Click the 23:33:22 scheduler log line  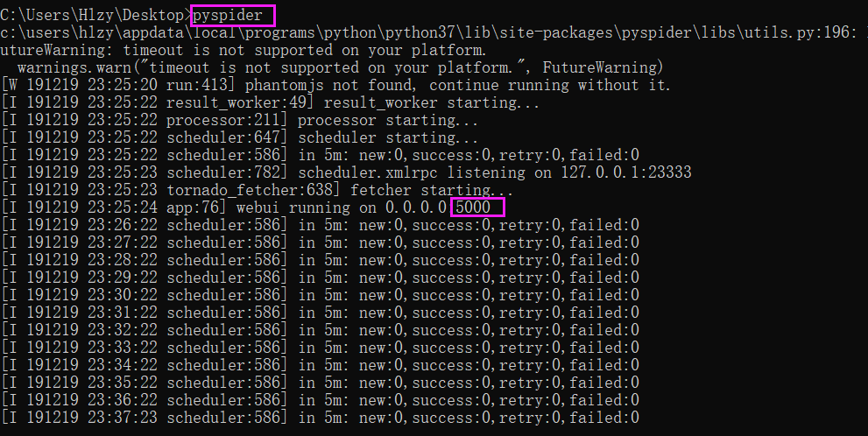point(321,348)
